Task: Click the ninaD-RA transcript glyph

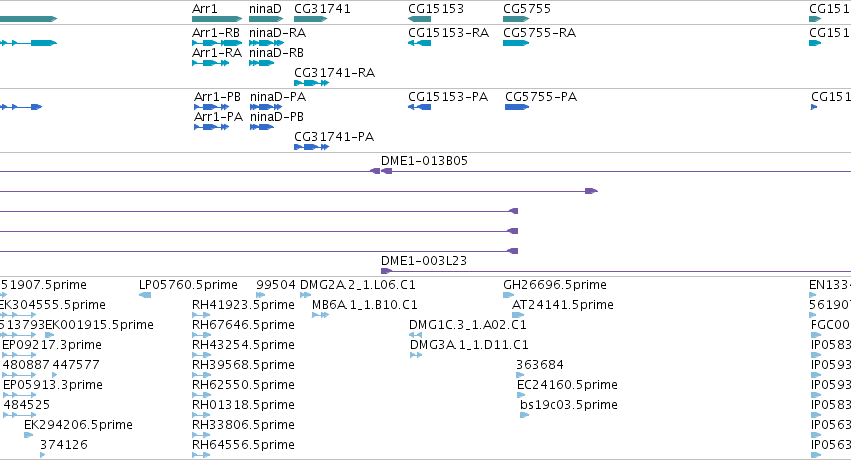Action: pyautogui.click(x=266, y=43)
